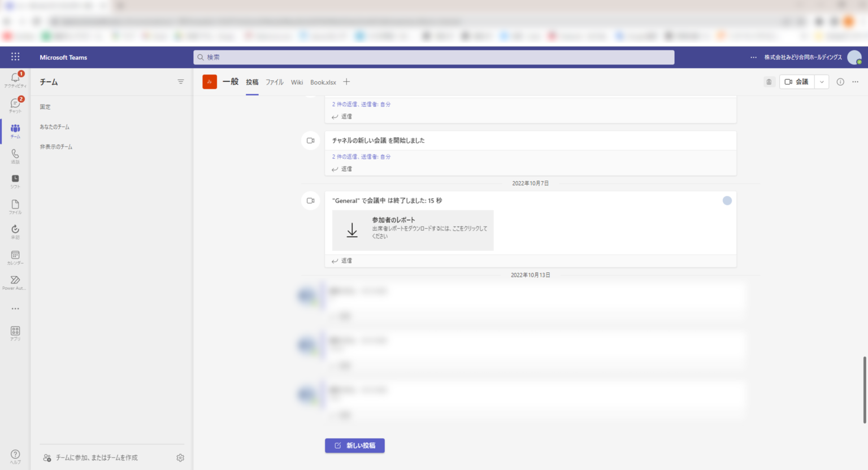Start a meeting with 会議 button
Viewport: 868px width, 470px height.
click(797, 82)
